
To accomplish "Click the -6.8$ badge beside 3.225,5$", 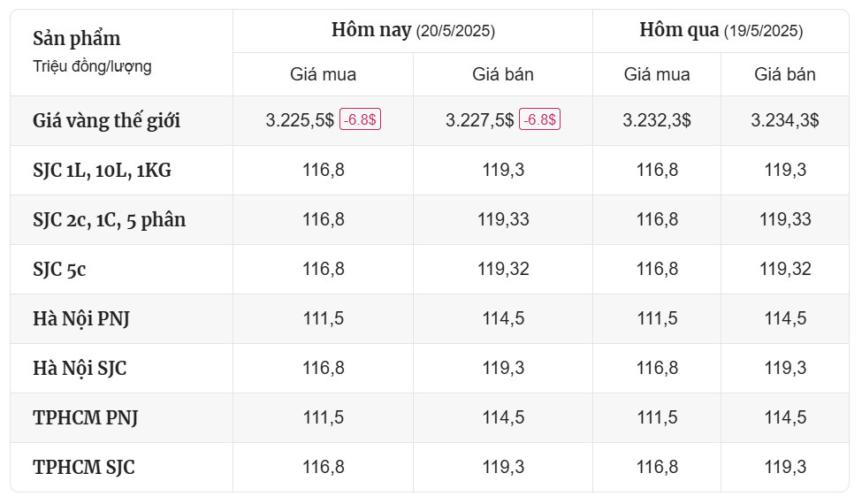I will [x=361, y=120].
